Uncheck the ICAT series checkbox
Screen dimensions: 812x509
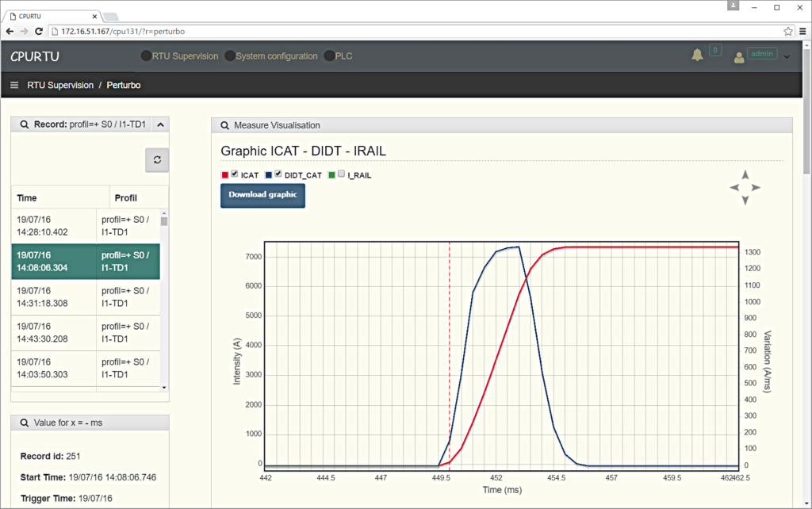tap(235, 174)
